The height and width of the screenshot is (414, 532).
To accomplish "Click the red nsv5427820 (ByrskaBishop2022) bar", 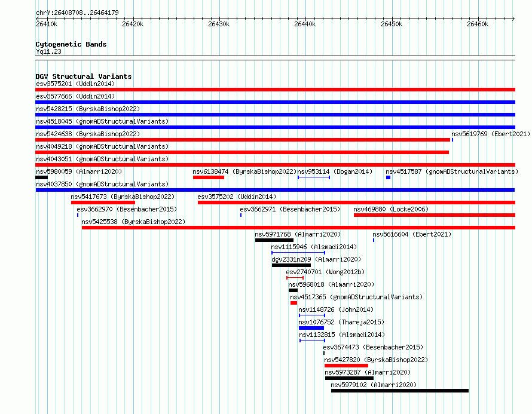I will (x=347, y=366).
